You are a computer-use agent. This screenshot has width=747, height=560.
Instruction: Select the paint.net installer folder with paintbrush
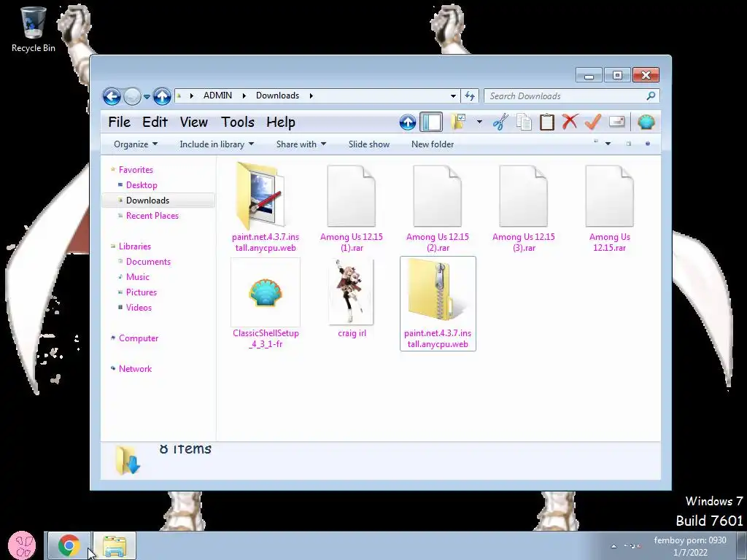coord(266,206)
